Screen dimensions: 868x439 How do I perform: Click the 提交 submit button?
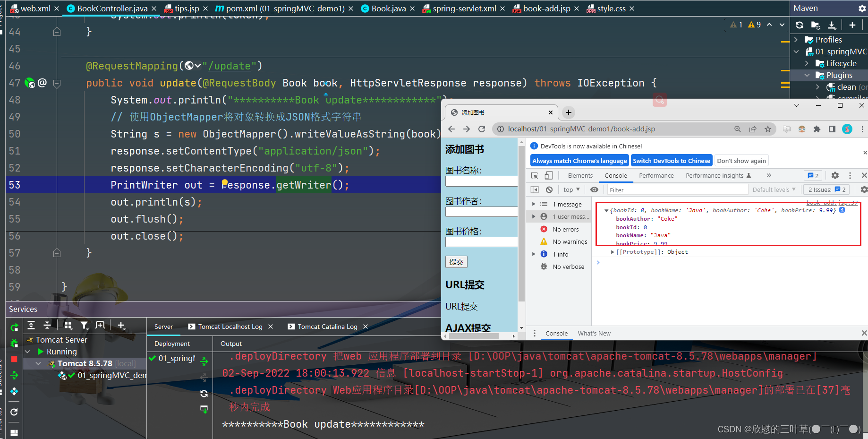[x=456, y=262]
